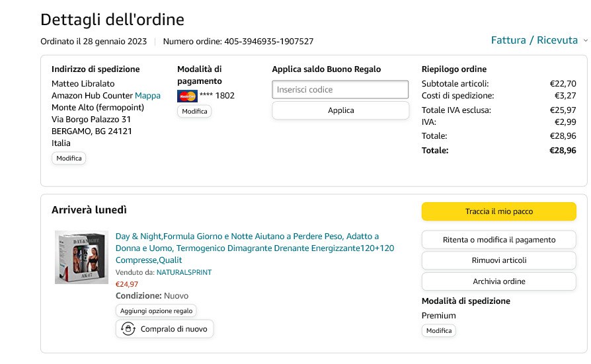Click Aggiungi opzione regalo button

pyautogui.click(x=156, y=310)
